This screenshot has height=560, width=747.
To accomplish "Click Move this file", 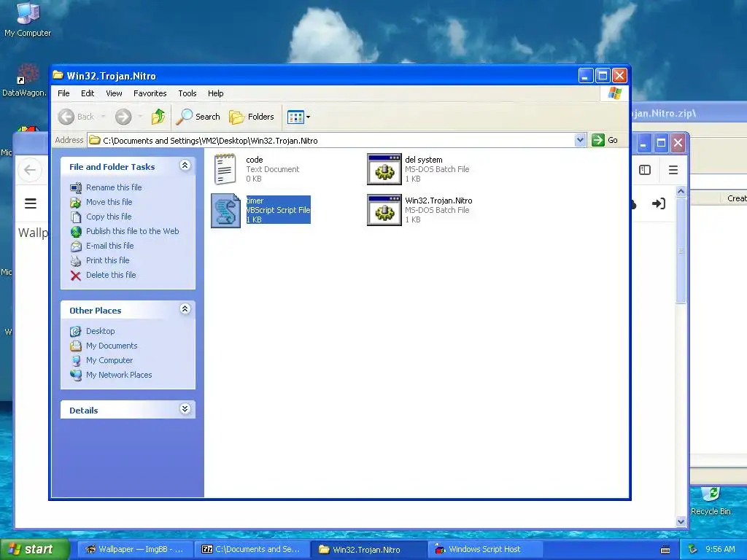I will coord(109,202).
